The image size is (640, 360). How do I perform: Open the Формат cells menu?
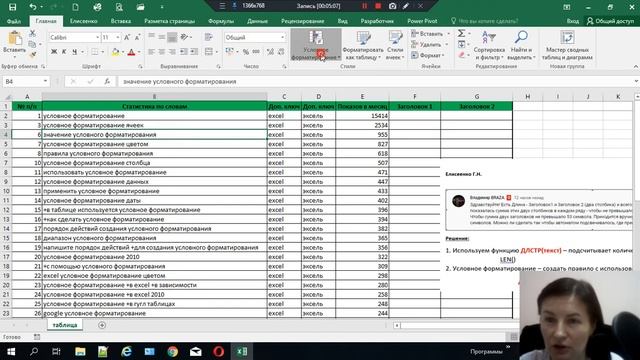426,55
